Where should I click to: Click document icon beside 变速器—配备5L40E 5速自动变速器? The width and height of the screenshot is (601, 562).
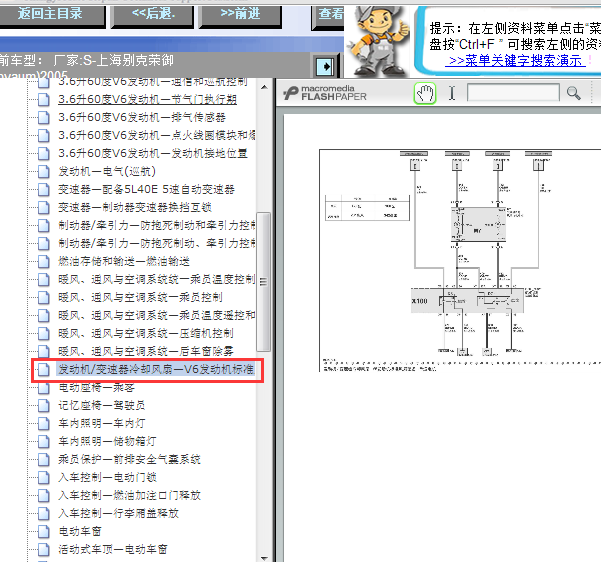(44, 189)
